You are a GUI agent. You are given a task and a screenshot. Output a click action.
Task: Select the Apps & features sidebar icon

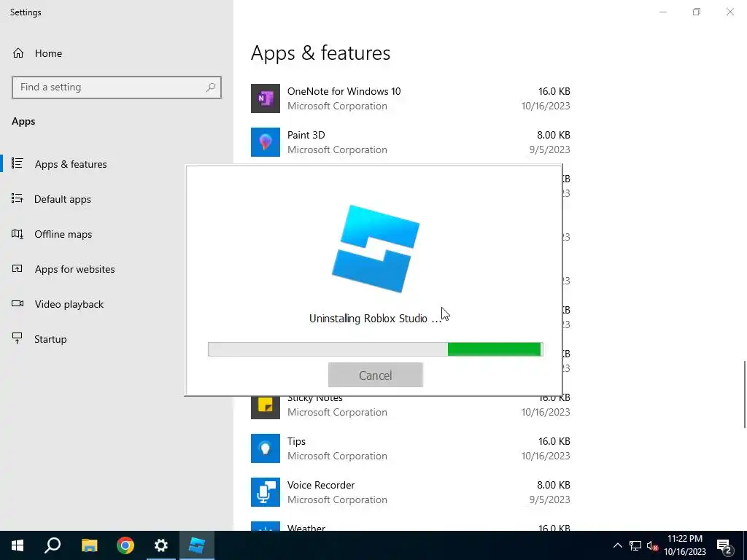coord(18,163)
